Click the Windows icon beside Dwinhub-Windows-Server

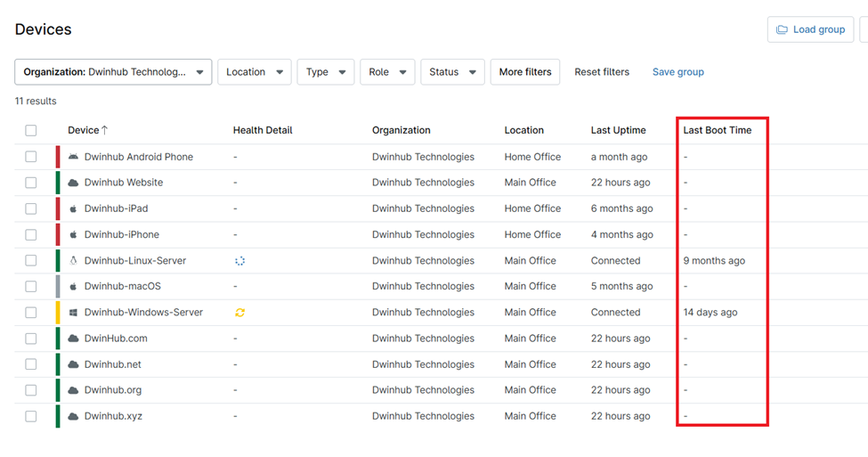tap(73, 313)
